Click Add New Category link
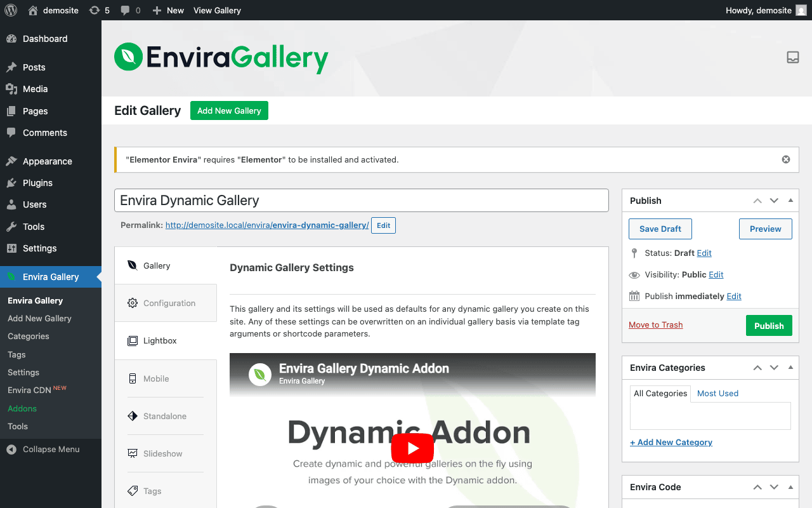The image size is (812, 508). pyautogui.click(x=671, y=442)
